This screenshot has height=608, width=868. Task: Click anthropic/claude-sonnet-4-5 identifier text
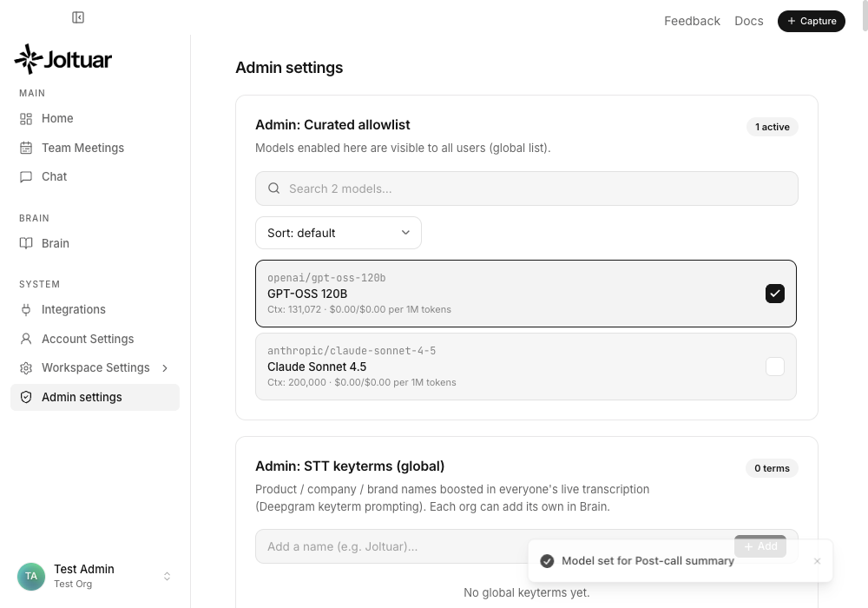click(x=352, y=351)
